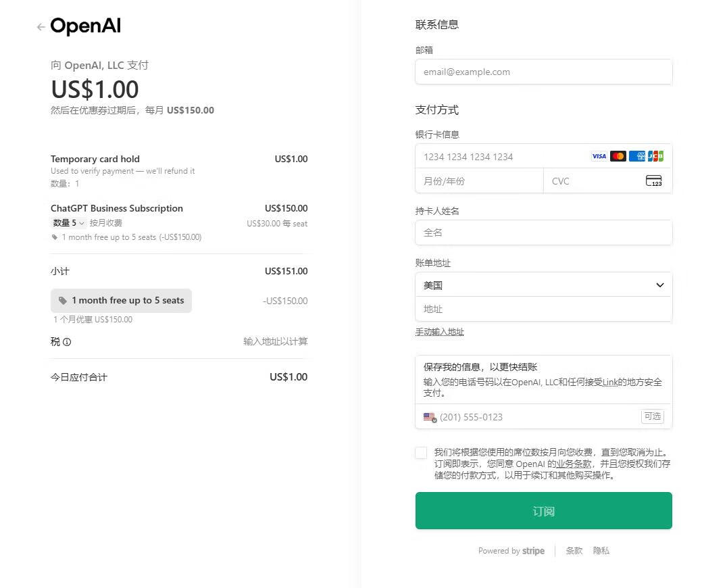Click the Visa card icon
702x588 pixels.
[599, 156]
